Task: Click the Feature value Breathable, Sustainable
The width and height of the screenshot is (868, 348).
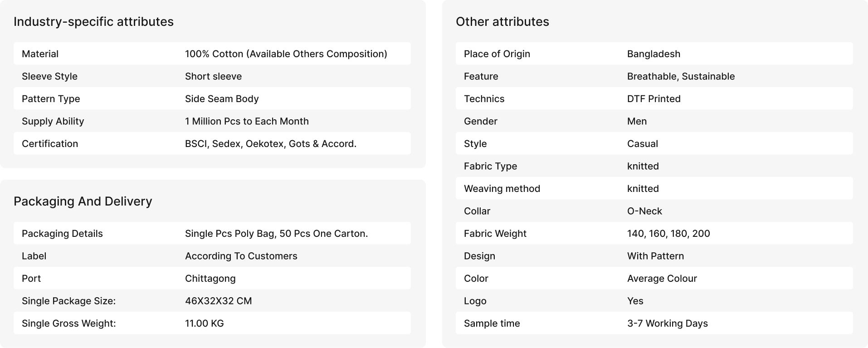Action: coord(681,76)
